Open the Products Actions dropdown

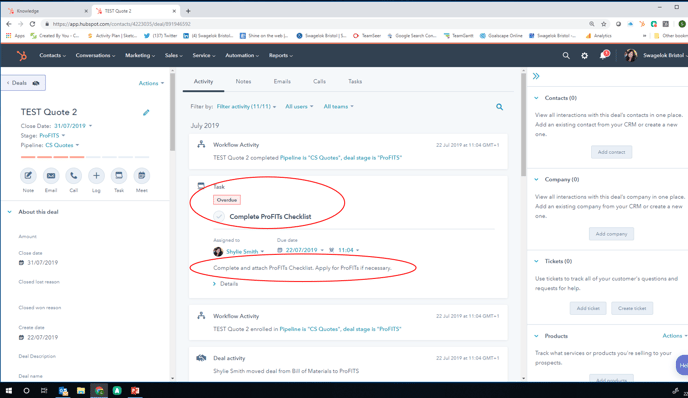coord(674,336)
